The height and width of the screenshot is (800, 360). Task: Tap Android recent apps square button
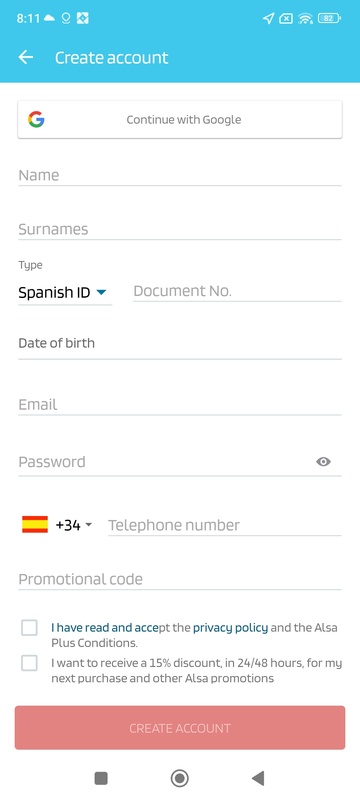(101, 778)
